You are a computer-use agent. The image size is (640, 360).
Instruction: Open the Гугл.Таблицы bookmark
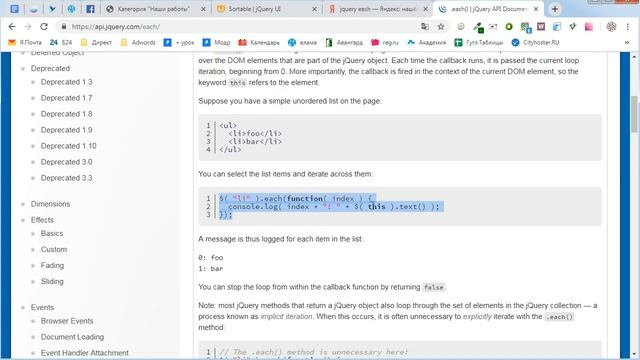479,42
